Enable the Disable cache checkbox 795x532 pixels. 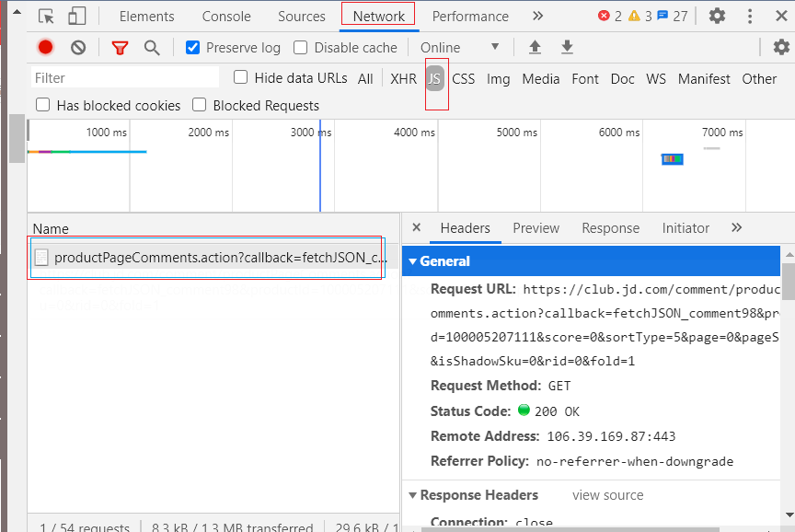pos(301,48)
